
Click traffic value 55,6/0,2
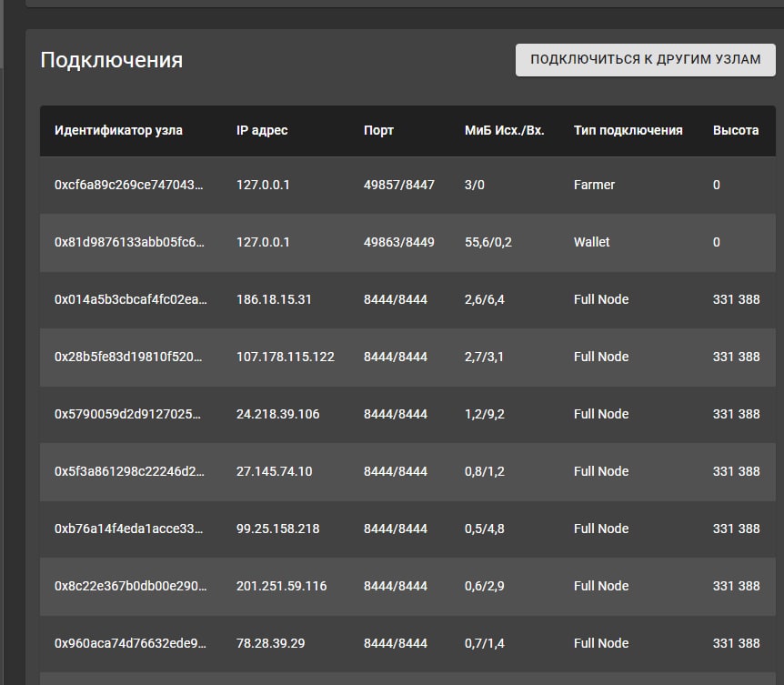pyautogui.click(x=488, y=243)
